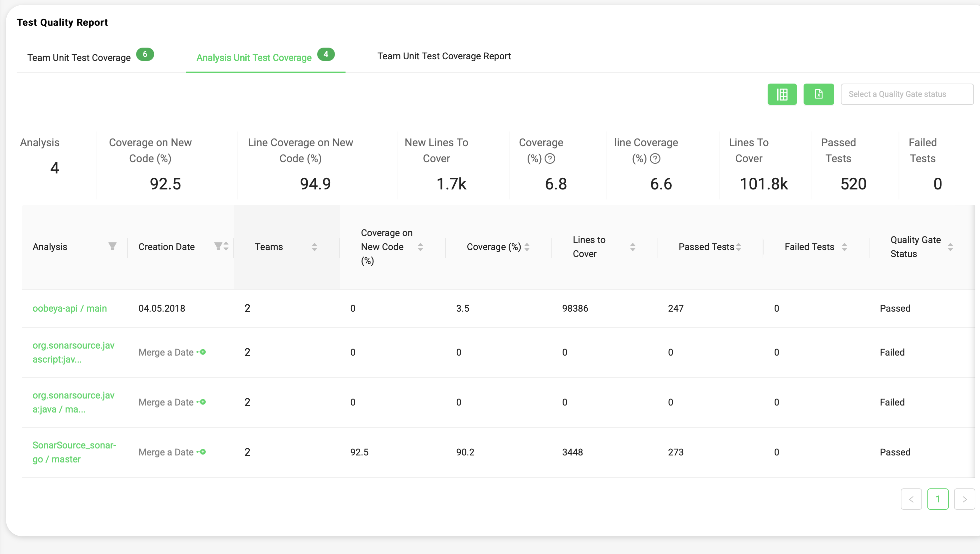Viewport: 980px width, 554px height.
Task: Open the oobeya-api / main analysis link
Action: [70, 308]
